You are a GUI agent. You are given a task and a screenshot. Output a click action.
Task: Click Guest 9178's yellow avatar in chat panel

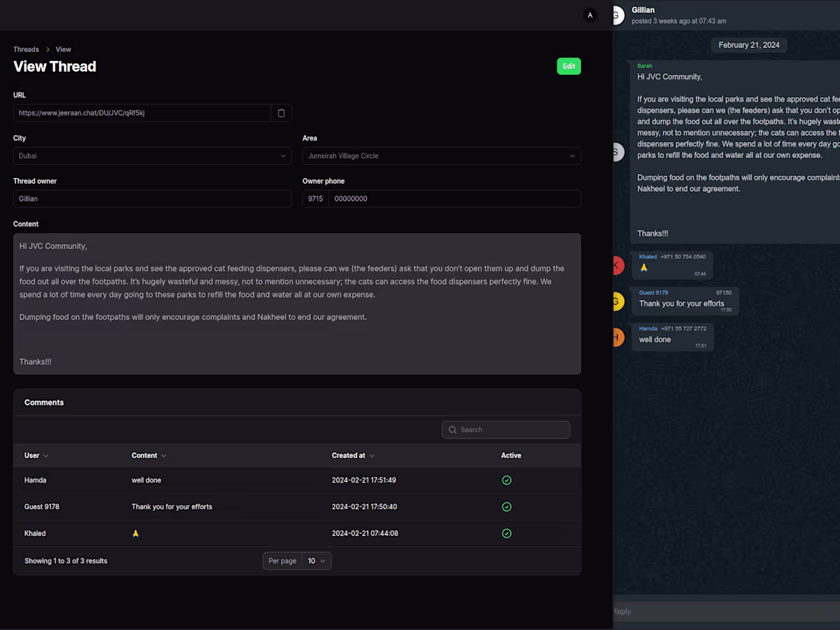[618, 302]
